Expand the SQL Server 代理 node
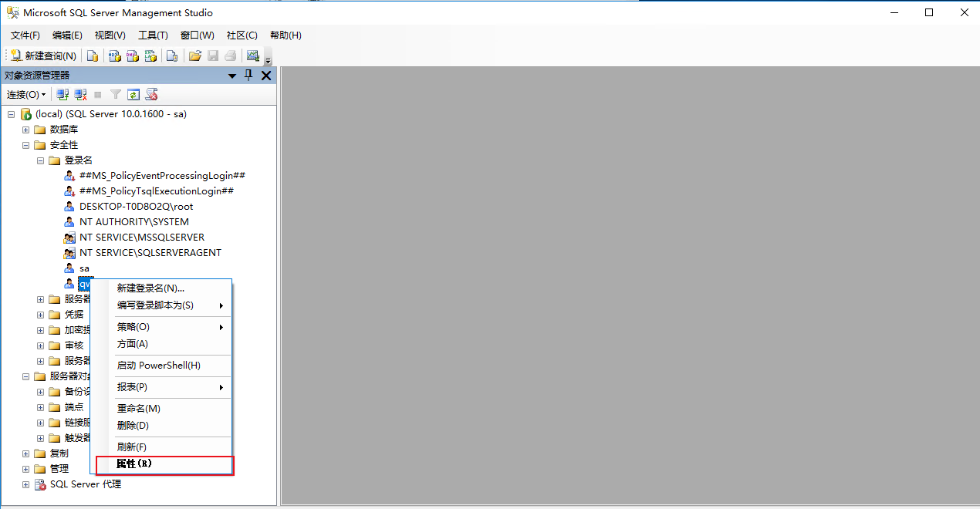Viewport: 980px width, 509px height. [x=25, y=484]
